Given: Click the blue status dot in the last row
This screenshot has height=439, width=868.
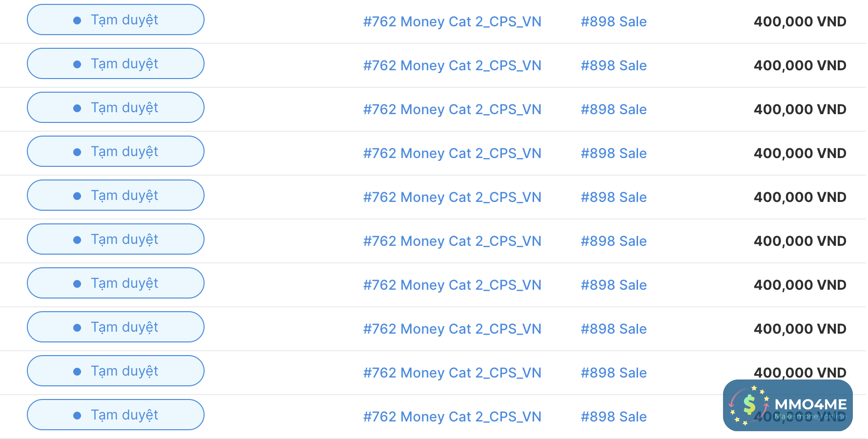Looking at the screenshot, I should click(77, 416).
